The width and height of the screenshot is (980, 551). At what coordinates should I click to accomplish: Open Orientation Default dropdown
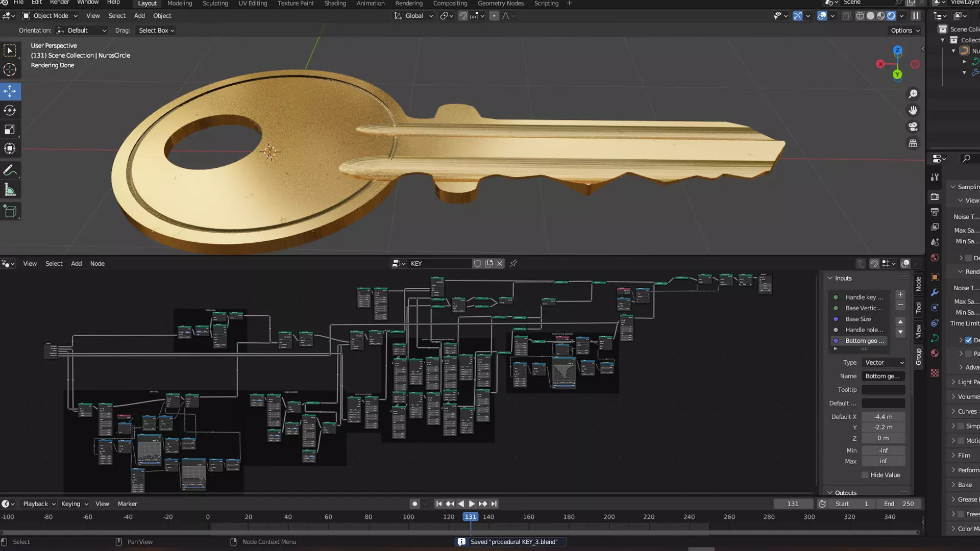click(82, 31)
